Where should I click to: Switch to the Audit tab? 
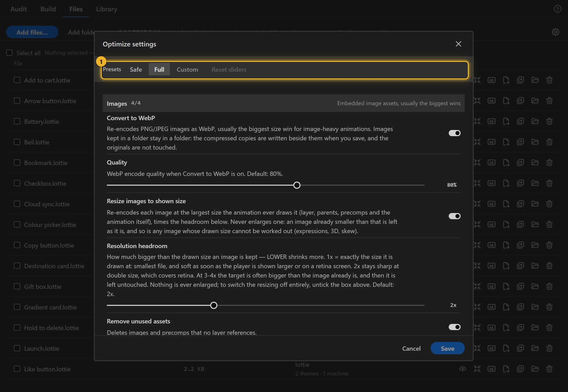pos(19,9)
